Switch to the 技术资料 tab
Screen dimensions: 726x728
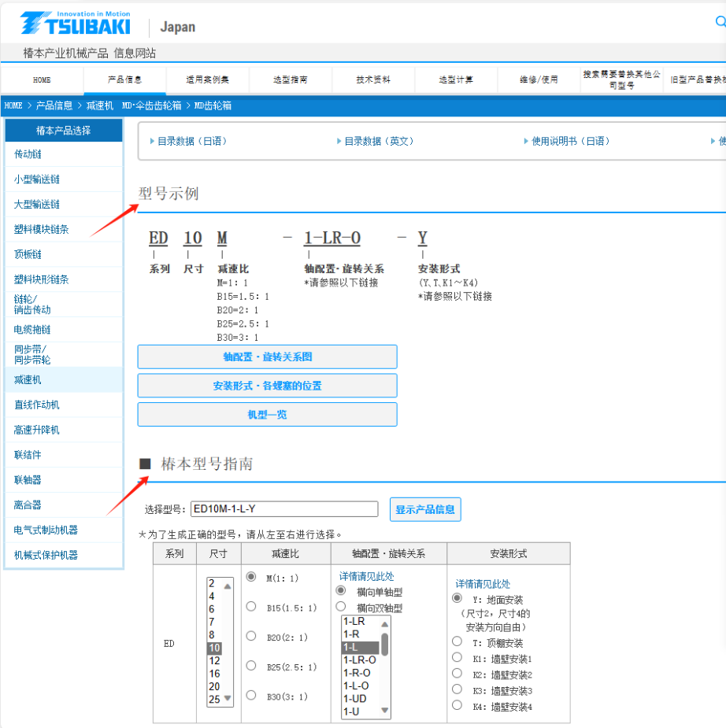tap(373, 79)
